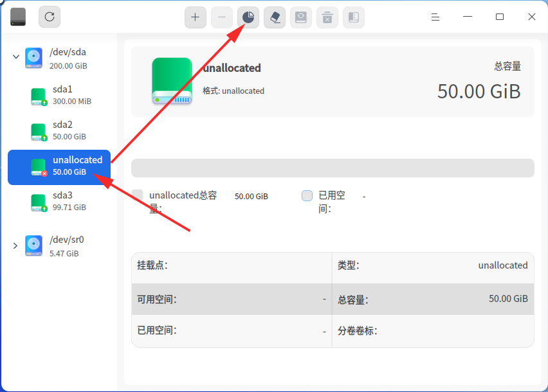Image resolution: width=548 pixels, height=392 pixels.
Task: Click the large green unallocated drive icon
Action: tap(172, 81)
